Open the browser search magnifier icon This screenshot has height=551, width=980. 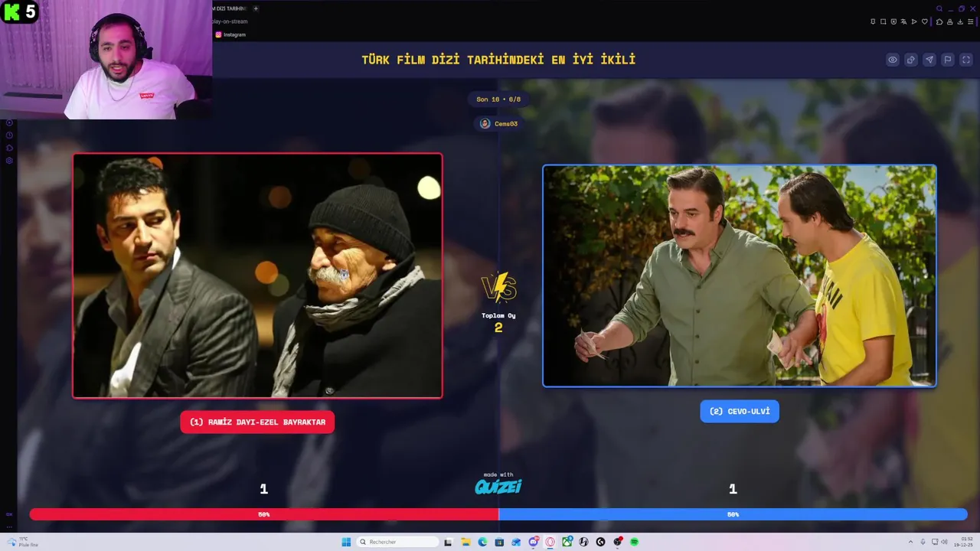coord(939,8)
